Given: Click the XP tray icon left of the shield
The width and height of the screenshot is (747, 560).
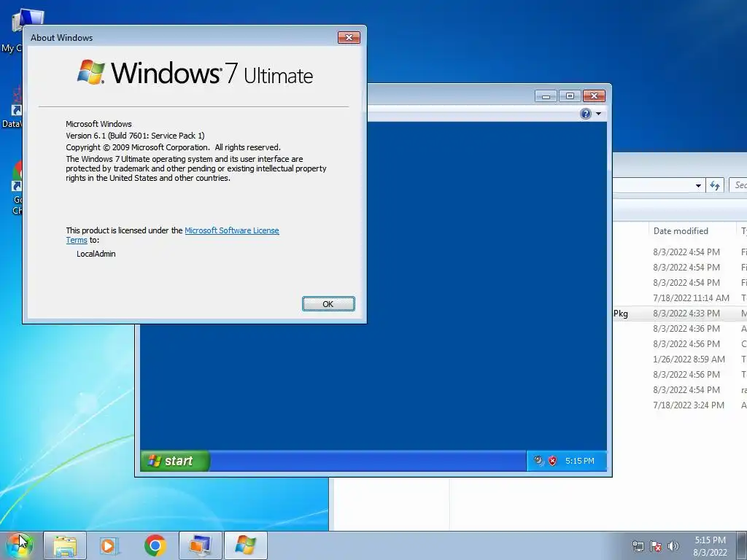Looking at the screenshot, I should pos(539,461).
